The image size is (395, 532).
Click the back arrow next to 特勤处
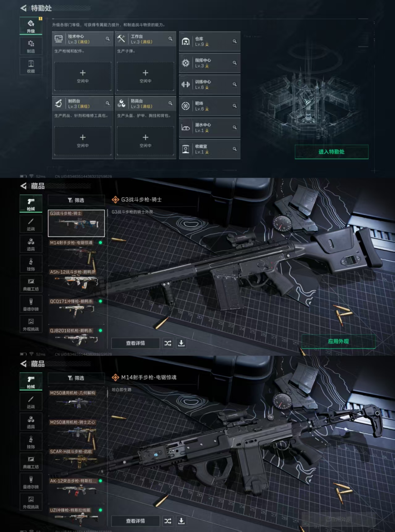pyautogui.click(x=23, y=8)
